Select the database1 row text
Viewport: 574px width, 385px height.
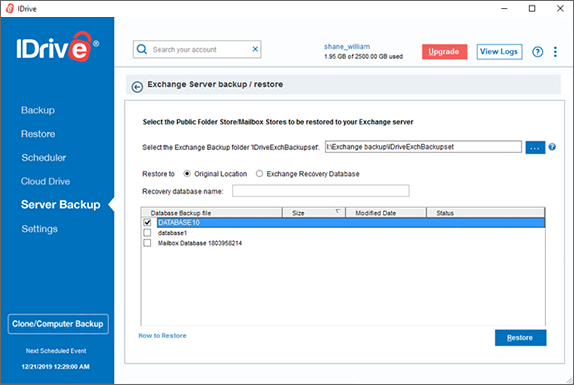click(172, 233)
